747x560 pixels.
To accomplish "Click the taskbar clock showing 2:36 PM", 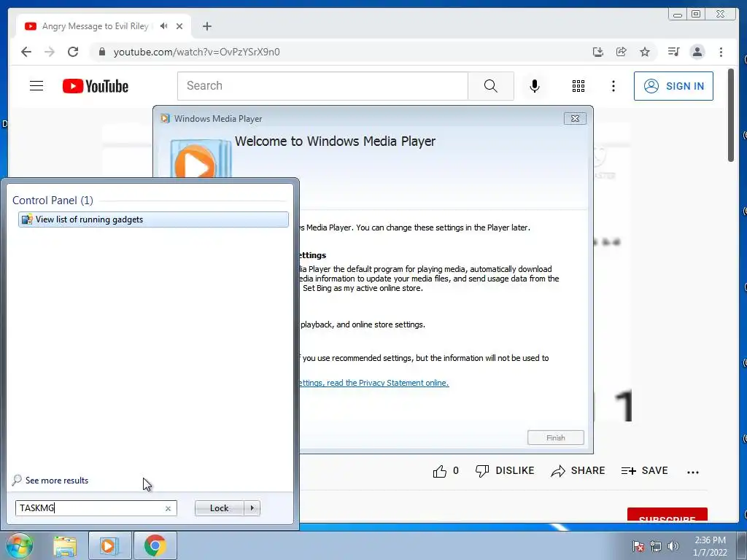I will tap(710, 546).
